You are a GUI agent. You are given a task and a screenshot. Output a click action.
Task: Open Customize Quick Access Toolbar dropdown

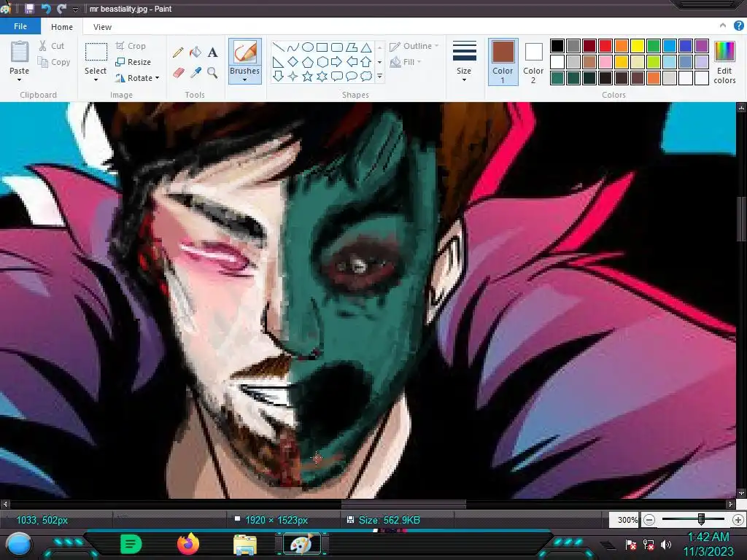tap(75, 9)
